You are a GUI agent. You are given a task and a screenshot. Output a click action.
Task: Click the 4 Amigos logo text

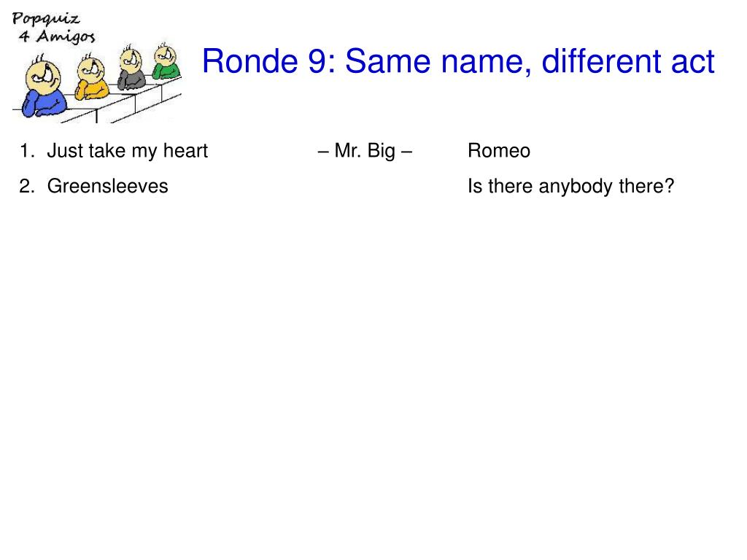coord(57,36)
